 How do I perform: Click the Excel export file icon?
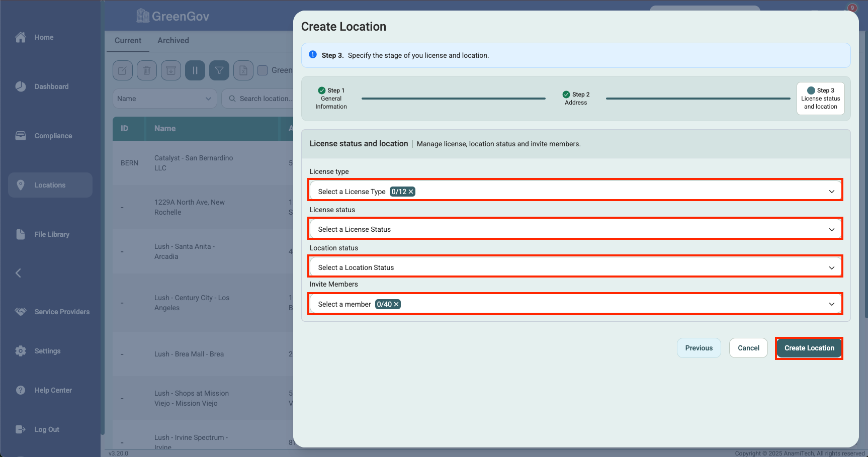click(x=243, y=70)
